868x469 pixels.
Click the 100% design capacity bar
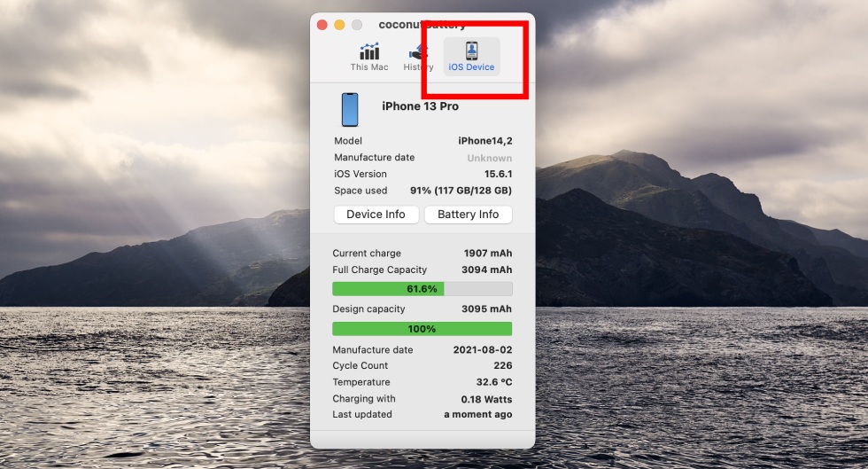[422, 329]
